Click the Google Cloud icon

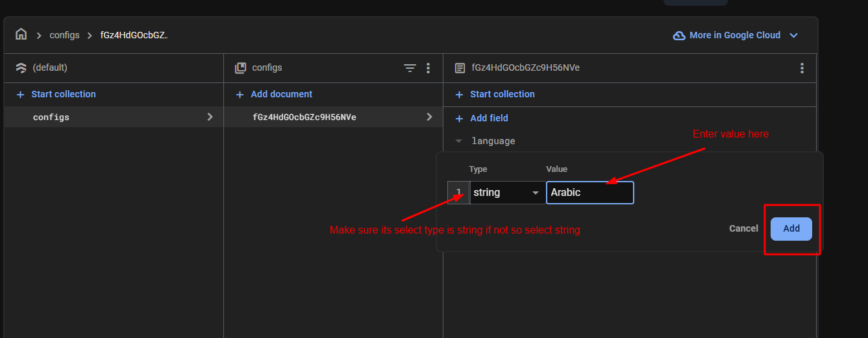click(x=679, y=36)
